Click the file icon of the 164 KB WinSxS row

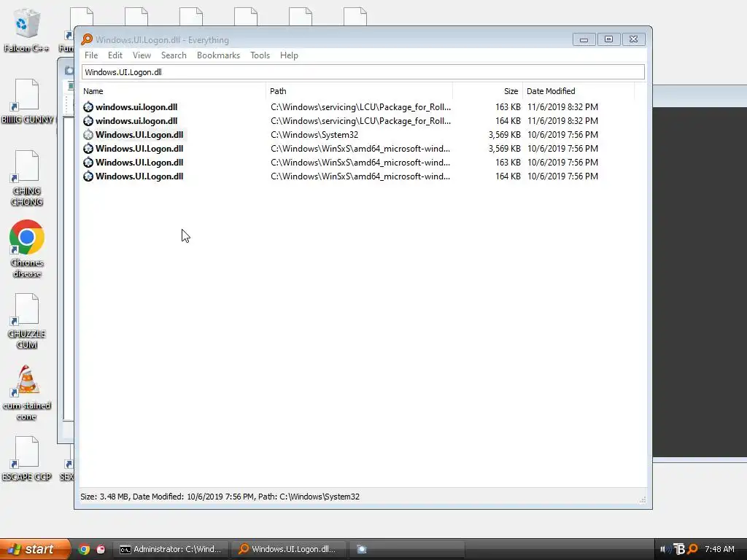click(x=88, y=176)
